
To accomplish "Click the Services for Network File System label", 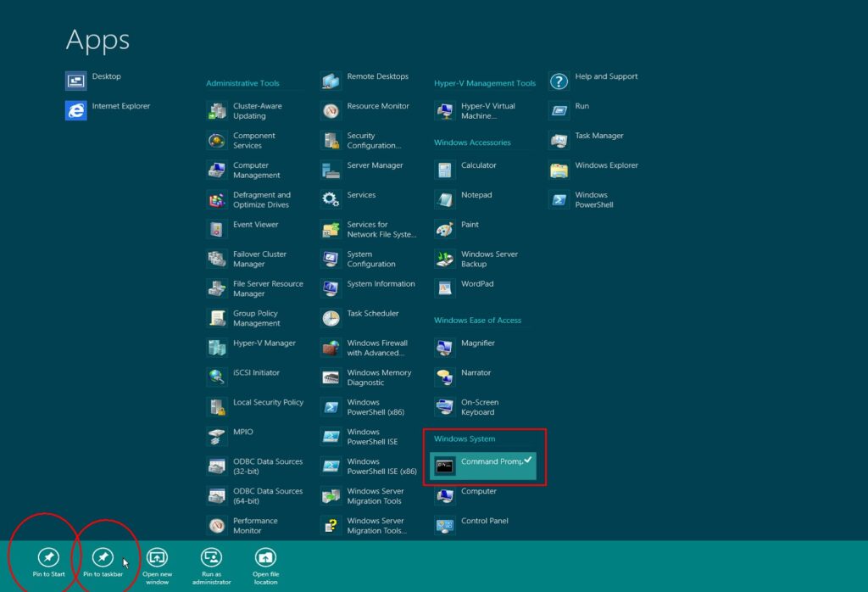I will [x=382, y=229].
